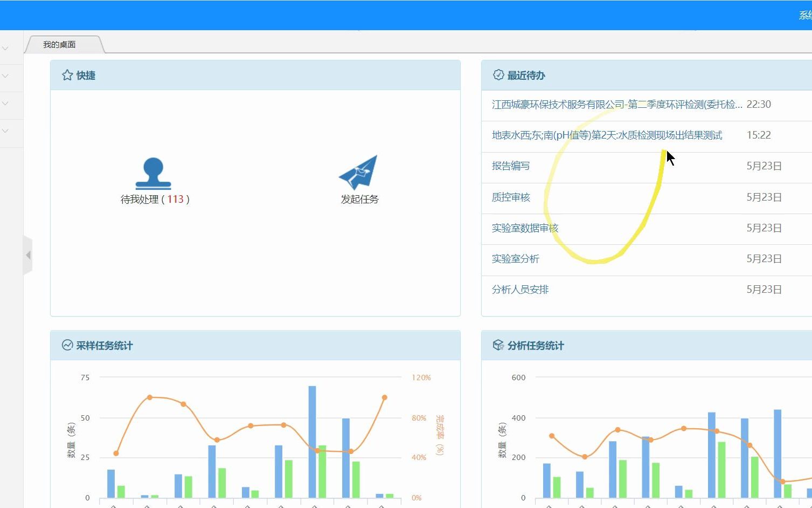Switch to the 我的桌面 tab
Screen dimensions: 812x508
(x=59, y=44)
